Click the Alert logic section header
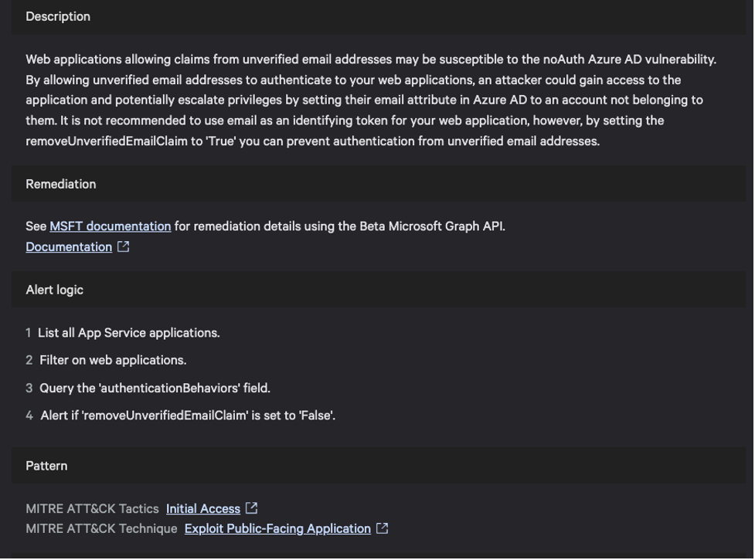Image resolution: width=755 pixels, height=560 pixels. click(x=55, y=290)
